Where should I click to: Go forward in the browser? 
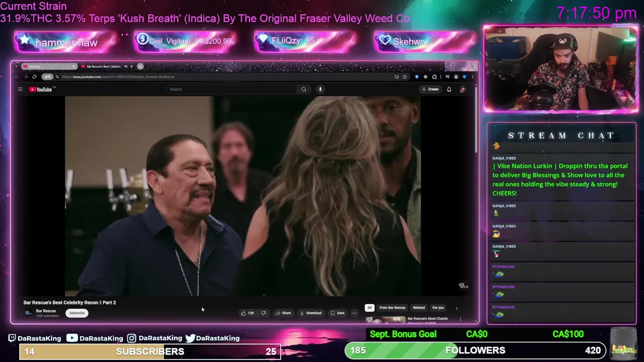[x=26, y=77]
